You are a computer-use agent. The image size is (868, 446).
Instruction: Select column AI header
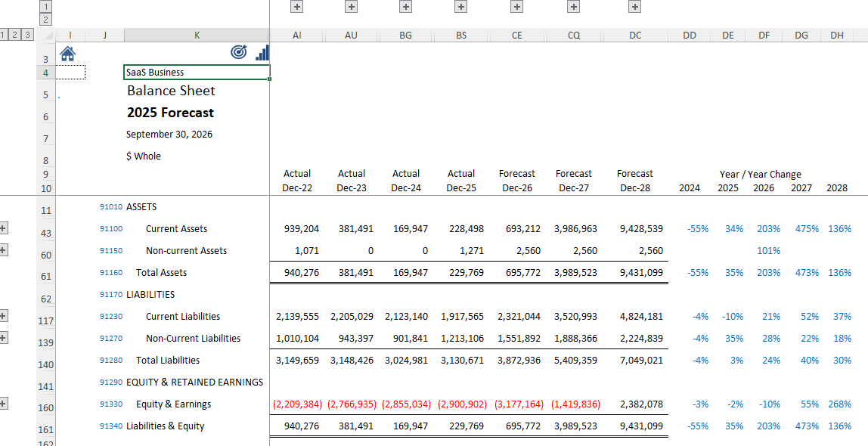click(297, 36)
